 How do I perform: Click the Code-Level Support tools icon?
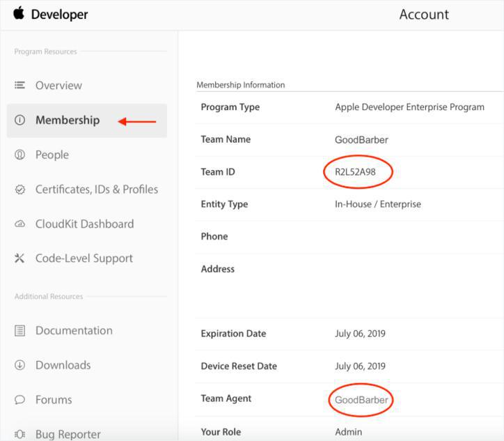click(19, 258)
